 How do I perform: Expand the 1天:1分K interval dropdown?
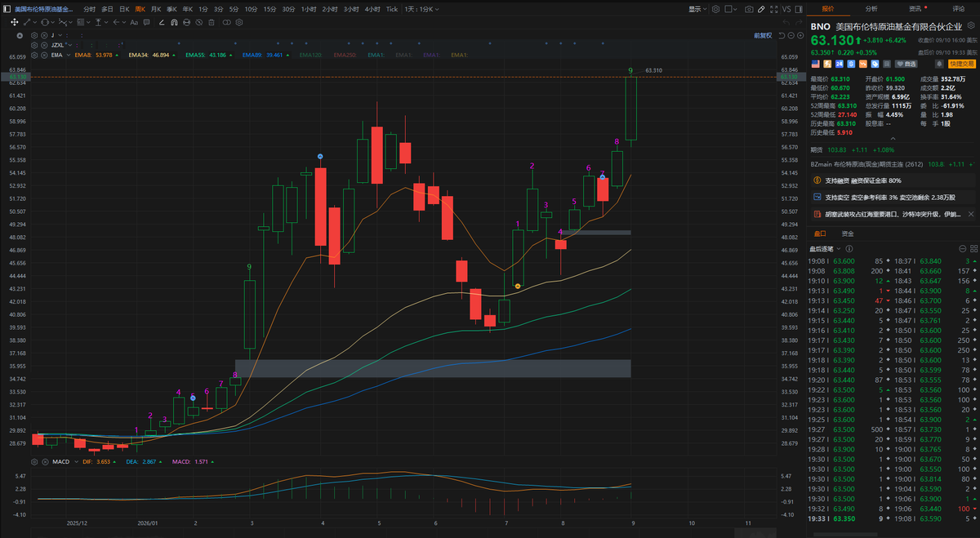point(421,9)
